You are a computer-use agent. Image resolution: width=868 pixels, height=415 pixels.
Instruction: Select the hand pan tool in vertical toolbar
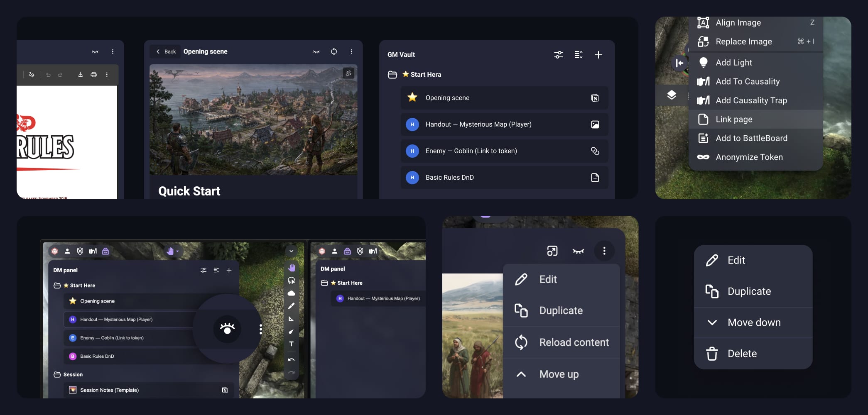pyautogui.click(x=292, y=268)
